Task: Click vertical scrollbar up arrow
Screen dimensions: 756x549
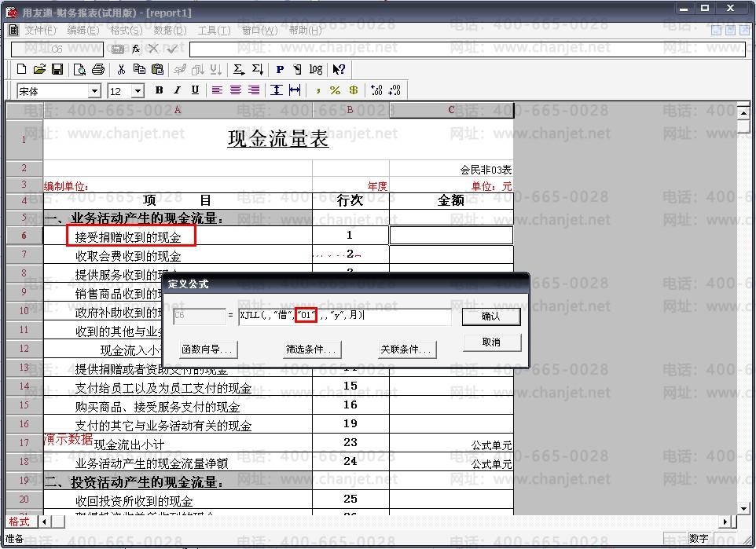Action: (743, 112)
